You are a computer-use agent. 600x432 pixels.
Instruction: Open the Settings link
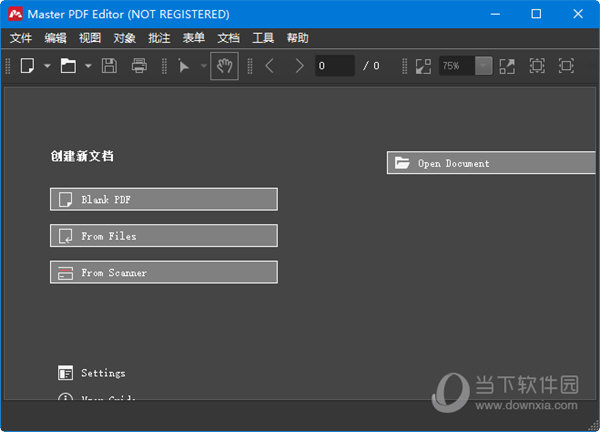pos(92,373)
